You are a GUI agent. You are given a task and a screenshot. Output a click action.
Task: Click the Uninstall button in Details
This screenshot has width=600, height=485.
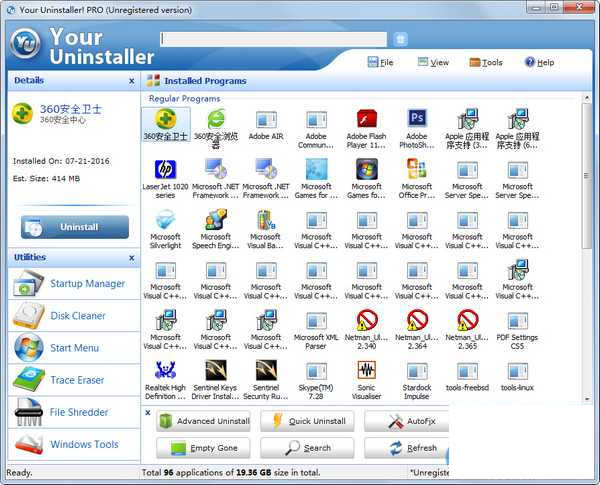click(75, 227)
